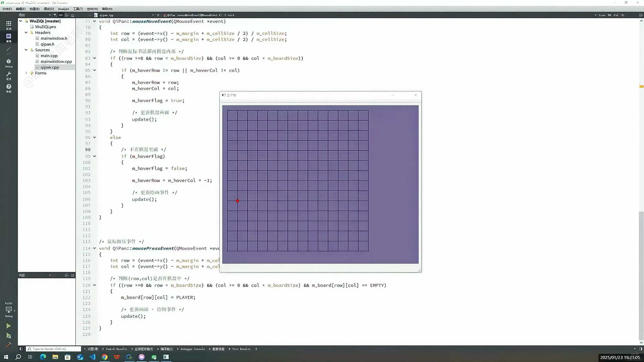
Task: Select qipan.h in the Headers folder
Action: [x=47, y=44]
